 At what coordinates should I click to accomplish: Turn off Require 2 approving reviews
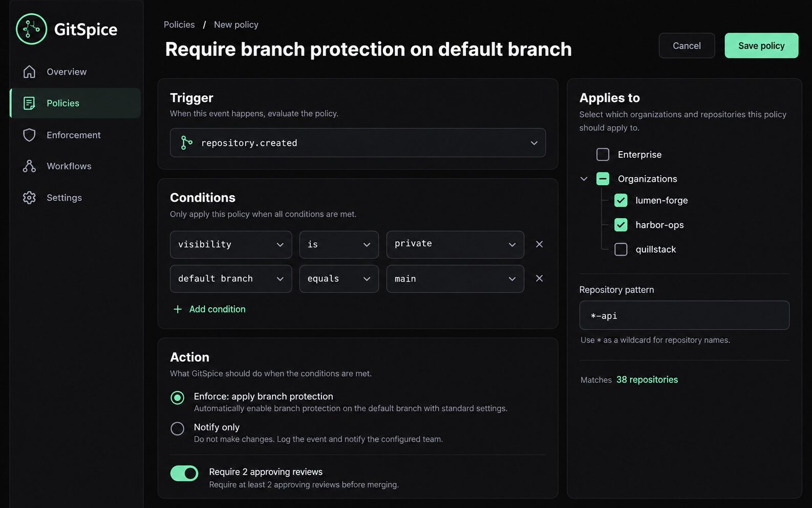pyautogui.click(x=184, y=473)
